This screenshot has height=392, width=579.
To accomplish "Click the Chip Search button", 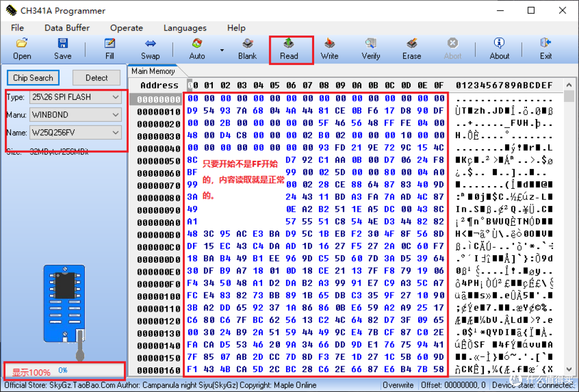I will (33, 78).
